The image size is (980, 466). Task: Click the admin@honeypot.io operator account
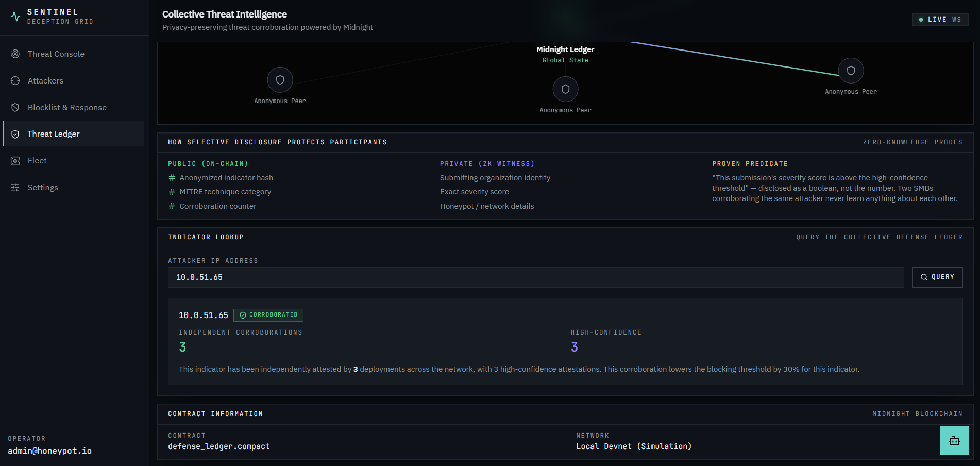[49, 451]
